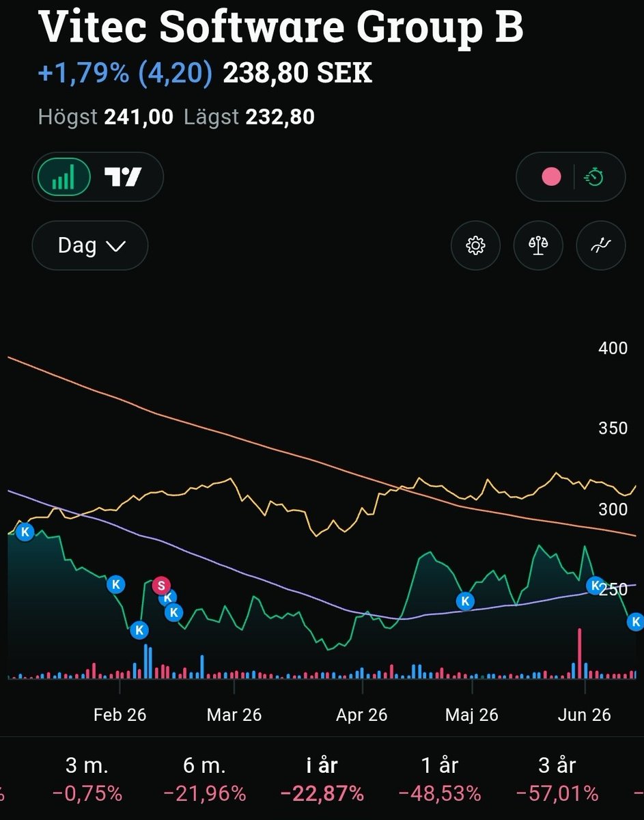644x820 pixels.
Task: Tap the Feb 26 date axis label
Action: [120, 715]
